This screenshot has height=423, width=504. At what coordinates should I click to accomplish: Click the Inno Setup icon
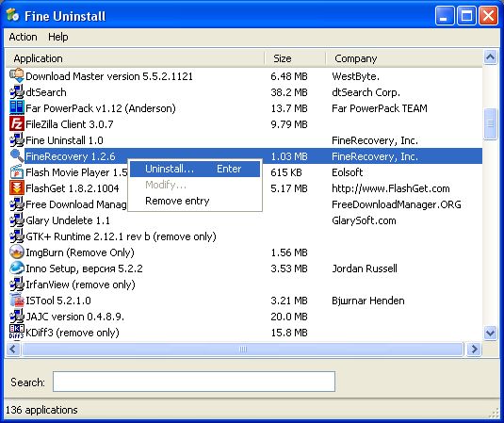pos(17,268)
